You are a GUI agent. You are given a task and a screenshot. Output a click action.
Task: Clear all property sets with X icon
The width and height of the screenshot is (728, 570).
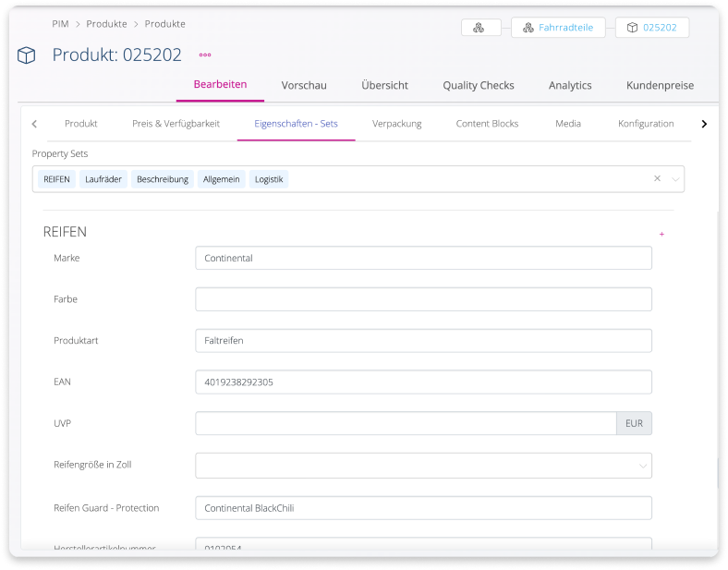click(657, 179)
